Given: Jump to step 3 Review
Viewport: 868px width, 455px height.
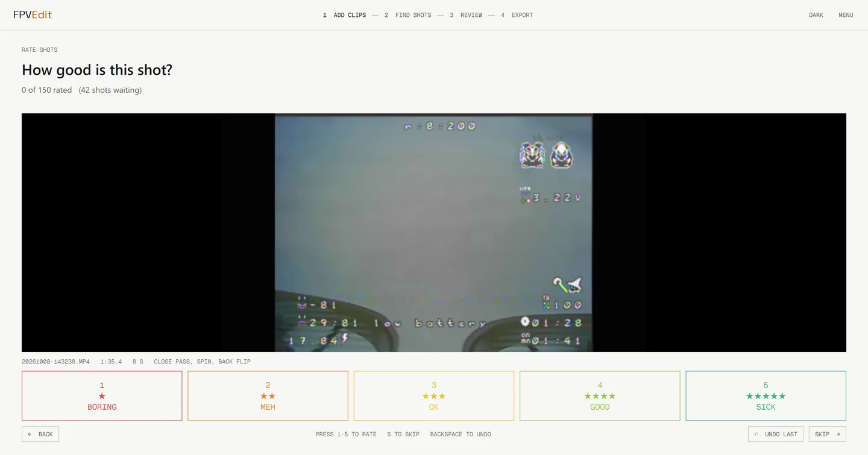Looking at the screenshot, I should (x=466, y=15).
